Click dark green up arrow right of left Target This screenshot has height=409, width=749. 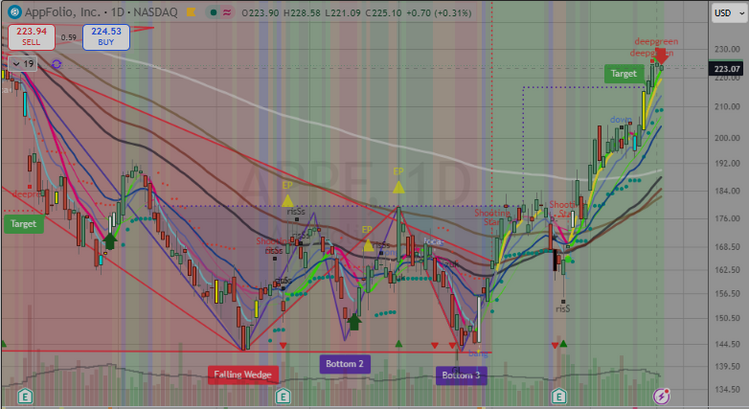pos(110,241)
